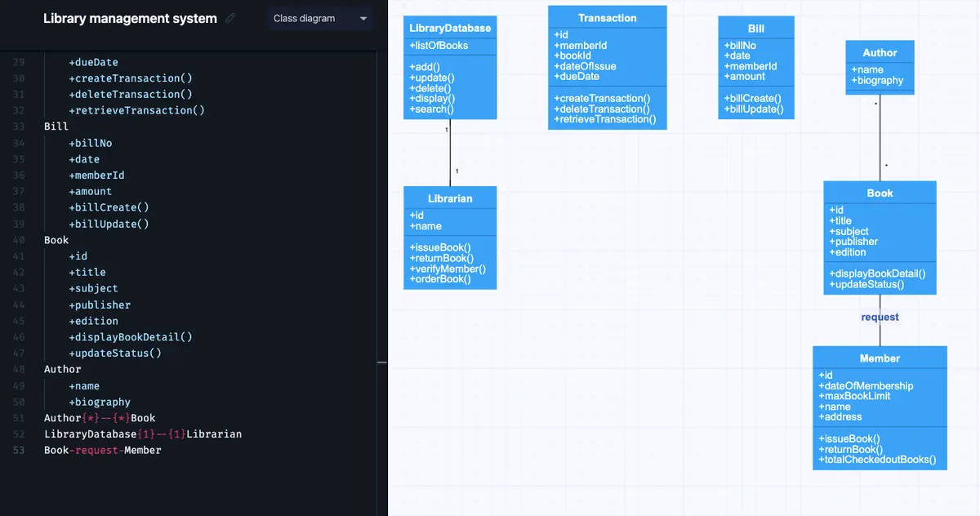The image size is (980, 516).
Task: Click '+dateOfMembership' in the Member node
Action: [866, 386]
